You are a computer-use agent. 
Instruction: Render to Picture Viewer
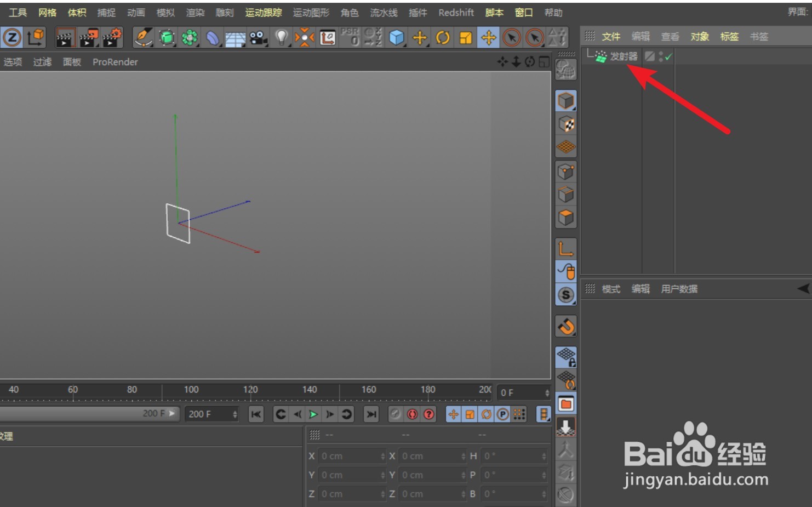(x=88, y=38)
